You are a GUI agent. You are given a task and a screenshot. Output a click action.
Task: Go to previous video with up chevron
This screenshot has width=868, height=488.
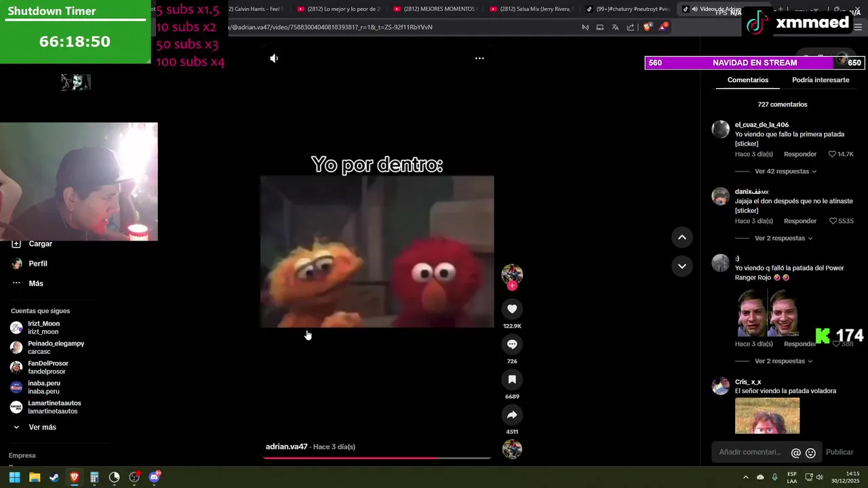pyautogui.click(x=682, y=237)
